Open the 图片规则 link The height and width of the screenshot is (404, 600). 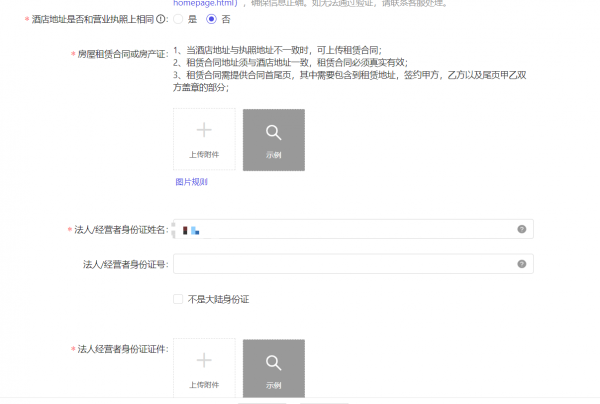point(191,182)
